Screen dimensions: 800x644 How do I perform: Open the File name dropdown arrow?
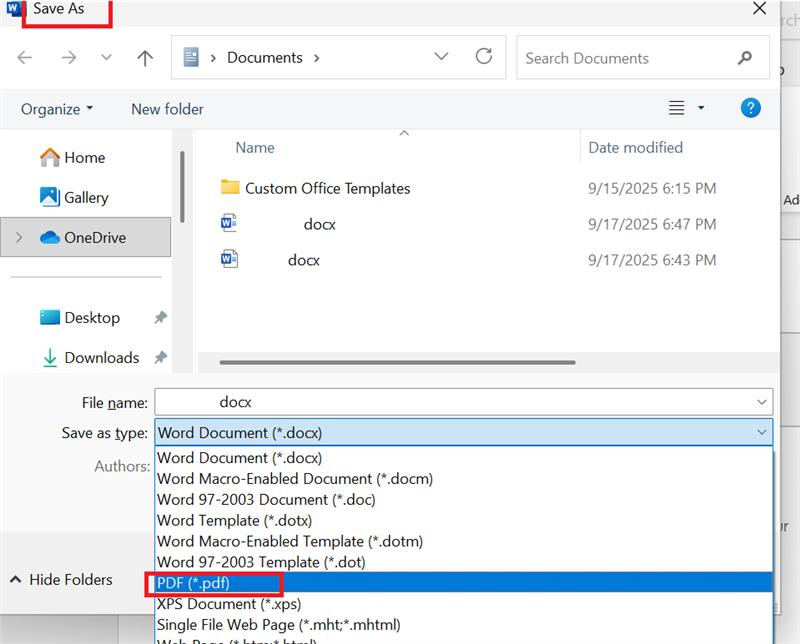762,402
